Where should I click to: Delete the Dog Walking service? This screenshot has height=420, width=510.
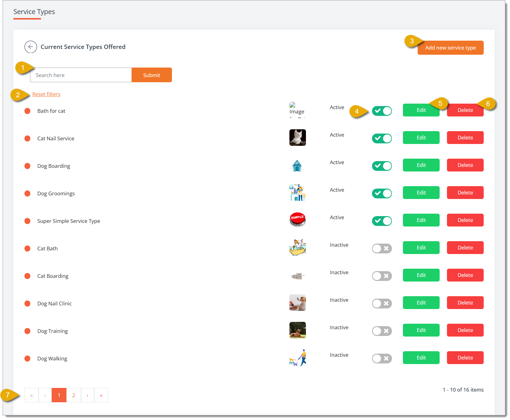click(465, 358)
